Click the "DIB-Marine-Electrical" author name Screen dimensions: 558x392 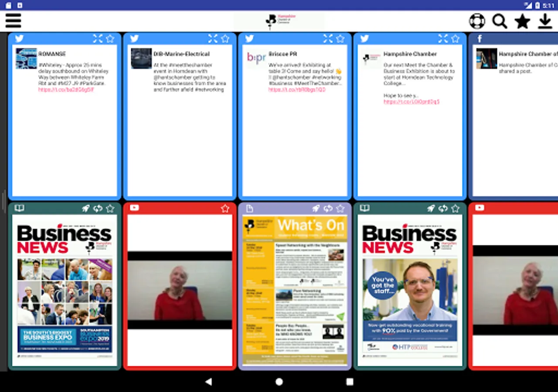pyautogui.click(x=181, y=54)
